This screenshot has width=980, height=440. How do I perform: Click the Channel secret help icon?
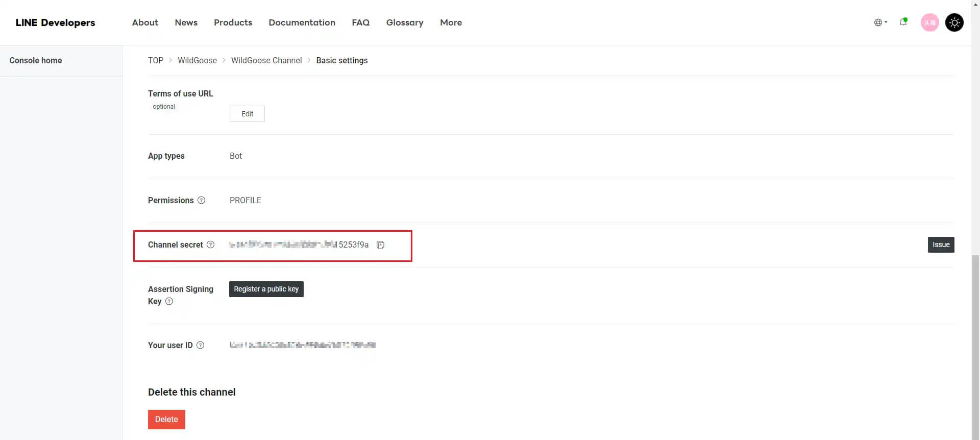click(x=210, y=245)
